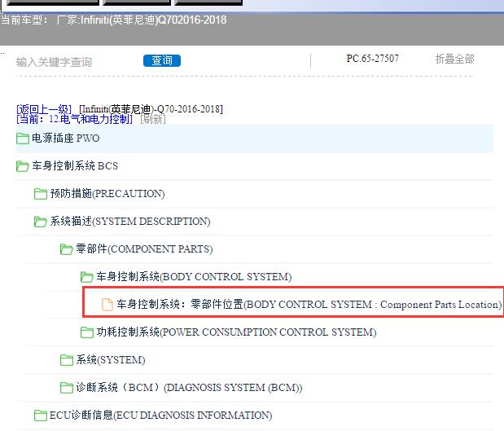Viewport: 504px width, 431px height.
Task: Focus the 输入关键字查询 search input field
Action: pos(54,62)
